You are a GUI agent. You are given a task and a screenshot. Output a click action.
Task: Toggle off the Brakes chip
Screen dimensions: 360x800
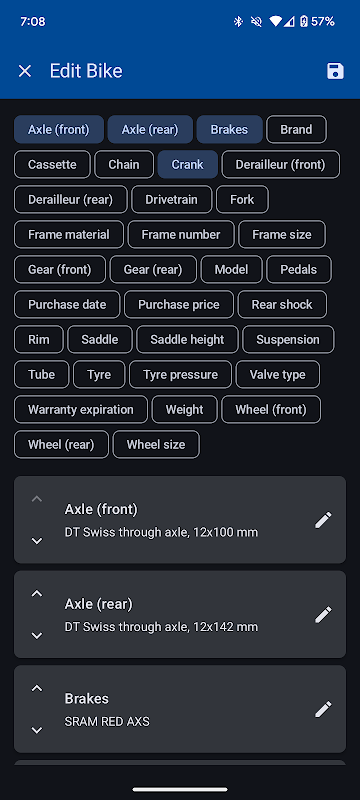pos(229,130)
